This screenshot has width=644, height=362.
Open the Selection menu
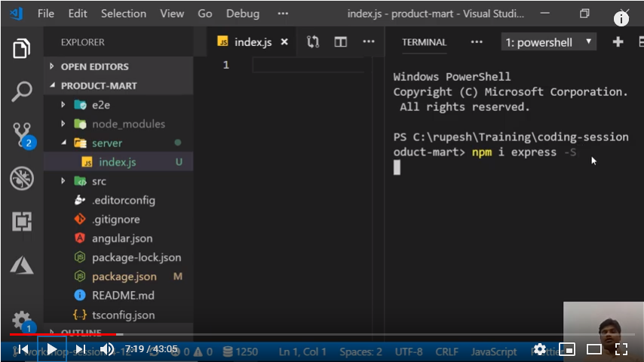click(x=124, y=14)
